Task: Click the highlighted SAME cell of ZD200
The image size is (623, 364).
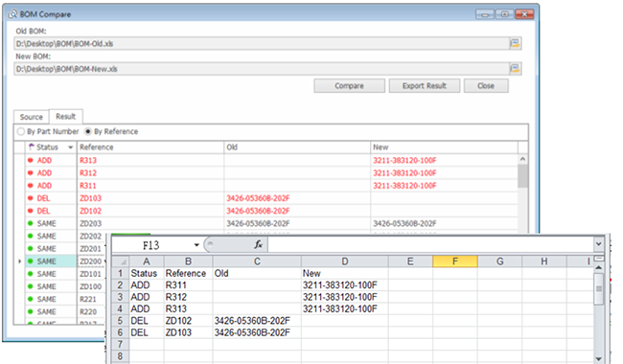Action: [51, 262]
